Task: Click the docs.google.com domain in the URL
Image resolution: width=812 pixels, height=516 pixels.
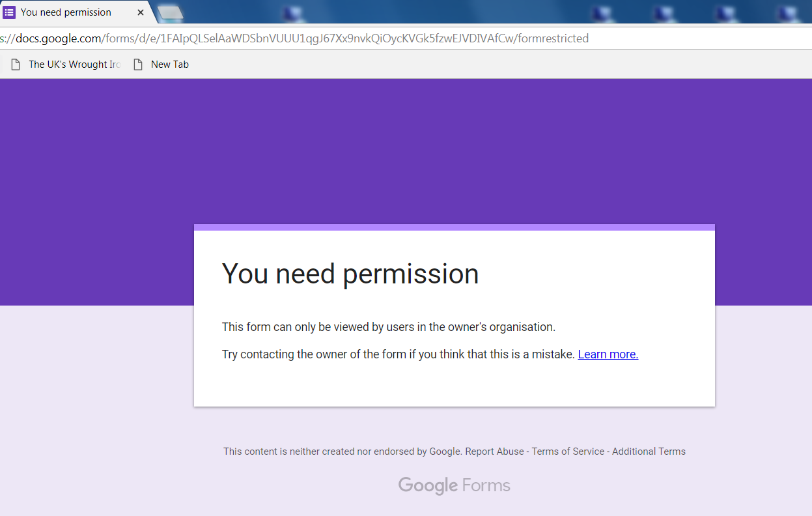Action: (59, 38)
